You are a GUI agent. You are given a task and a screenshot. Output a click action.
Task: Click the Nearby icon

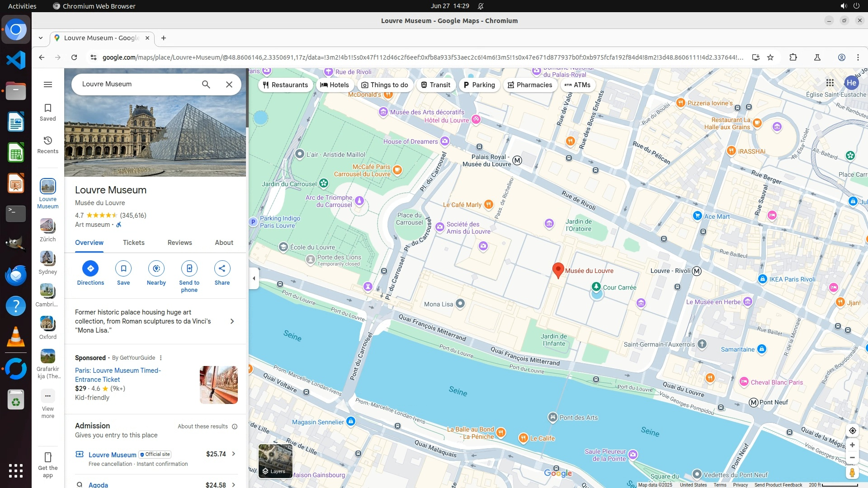(x=156, y=268)
